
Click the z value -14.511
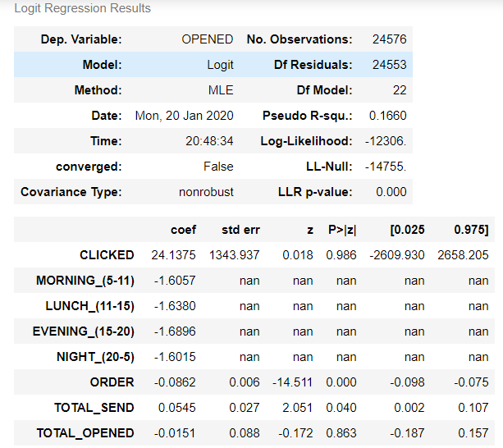(292, 382)
